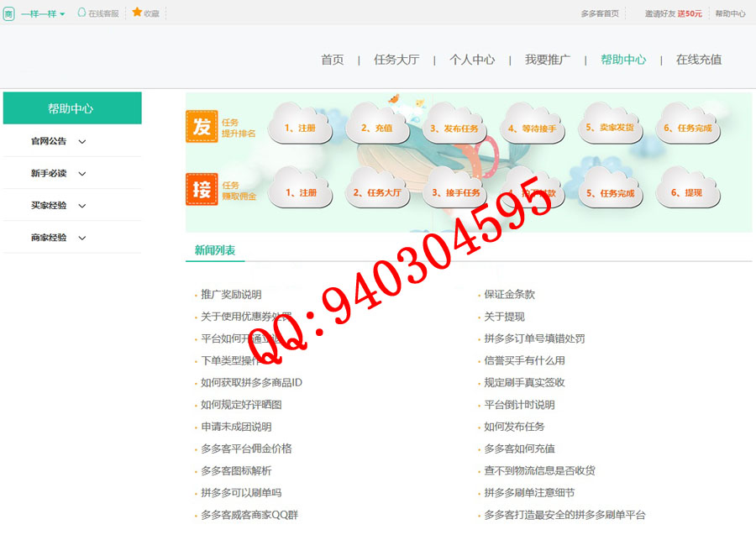Click the 在线客服 headset icon

pos(81,13)
